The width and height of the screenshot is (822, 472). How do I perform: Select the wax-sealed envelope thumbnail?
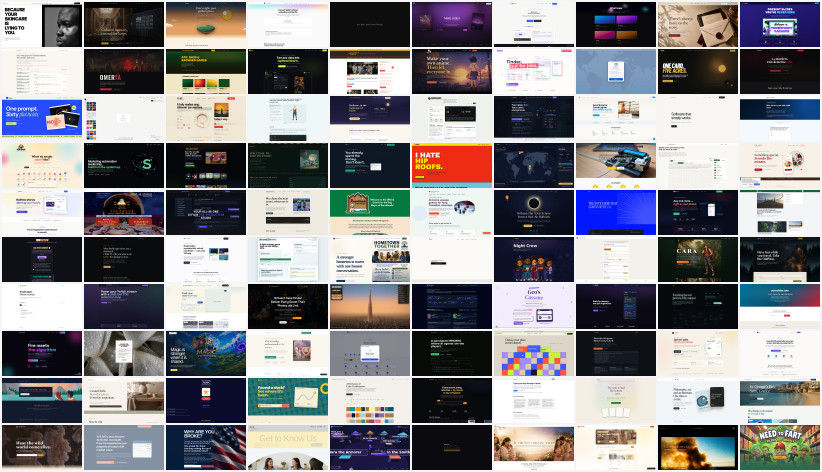click(698, 25)
